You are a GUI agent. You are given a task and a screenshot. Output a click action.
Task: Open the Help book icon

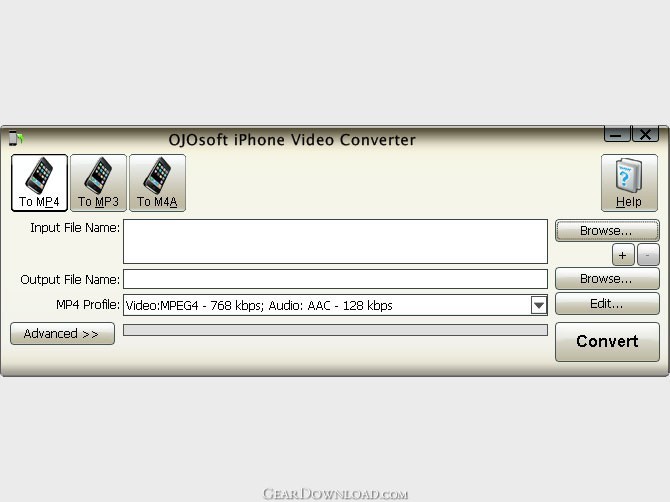[x=629, y=183]
